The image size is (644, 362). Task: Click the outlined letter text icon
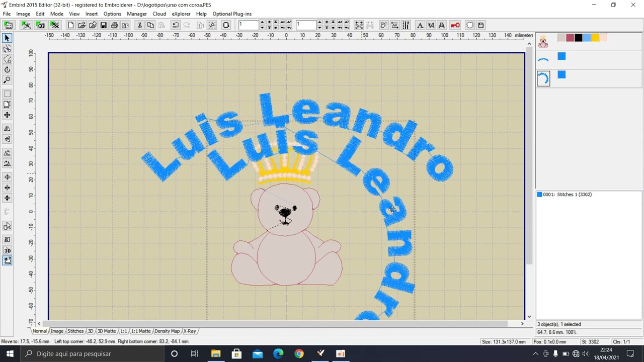[442, 25]
